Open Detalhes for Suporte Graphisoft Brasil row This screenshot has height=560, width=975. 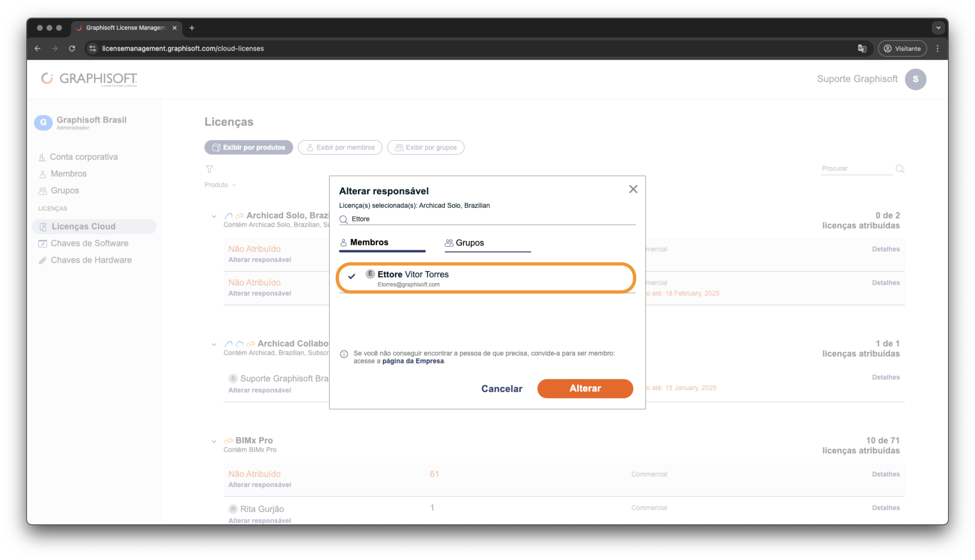click(886, 378)
